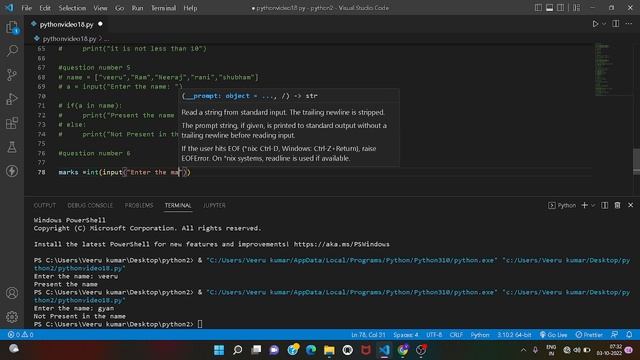Click the Windows Start button

pyautogui.click(x=219, y=350)
